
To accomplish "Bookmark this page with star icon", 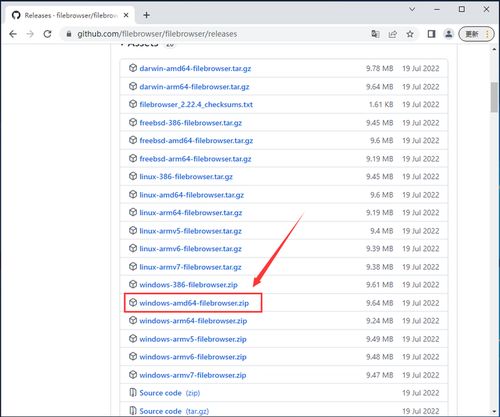I will pos(410,34).
